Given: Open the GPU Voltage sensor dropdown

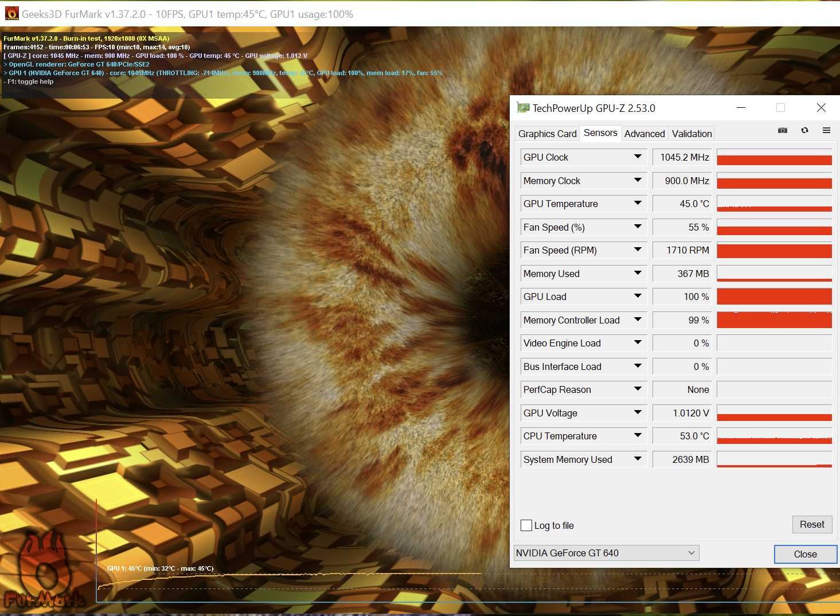Looking at the screenshot, I should (638, 412).
